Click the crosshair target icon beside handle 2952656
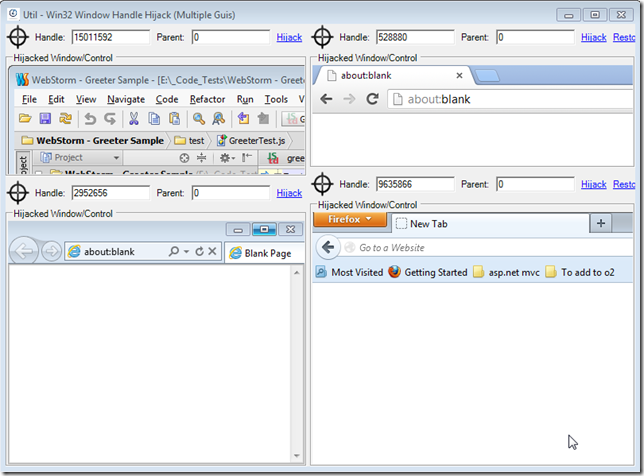The image size is (644, 476). click(18, 193)
